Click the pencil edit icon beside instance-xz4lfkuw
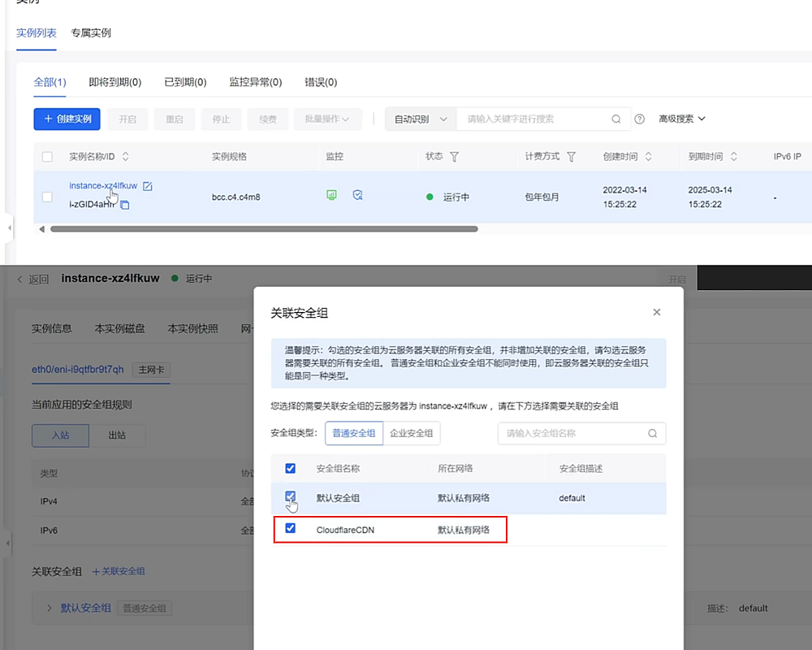This screenshot has width=812, height=650. click(147, 185)
